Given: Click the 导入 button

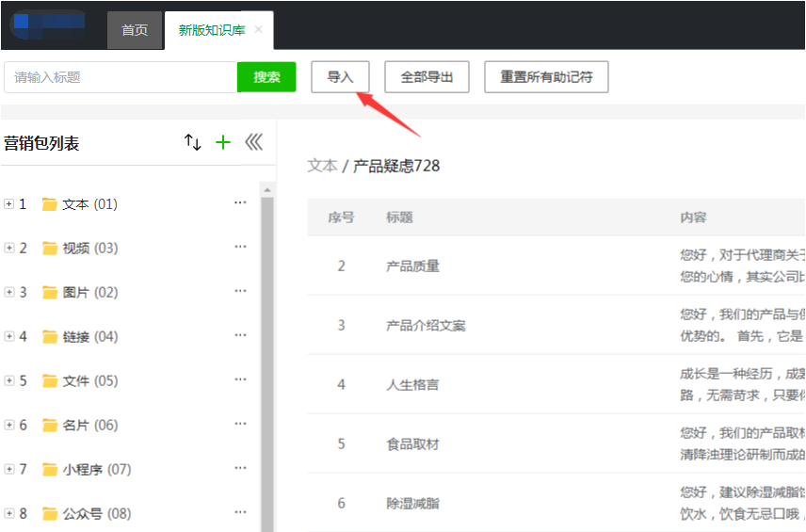Looking at the screenshot, I should (340, 77).
